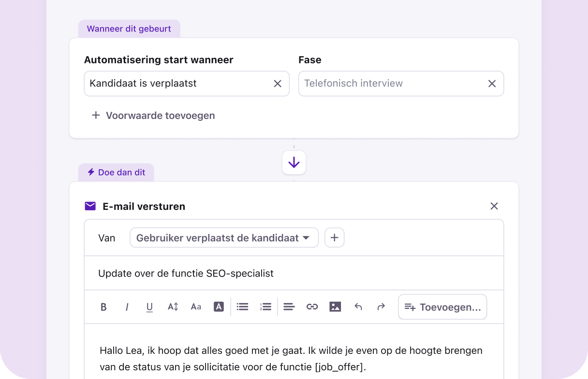Insert an image into the email
Viewport: 588px width, 379px height.
pos(335,306)
